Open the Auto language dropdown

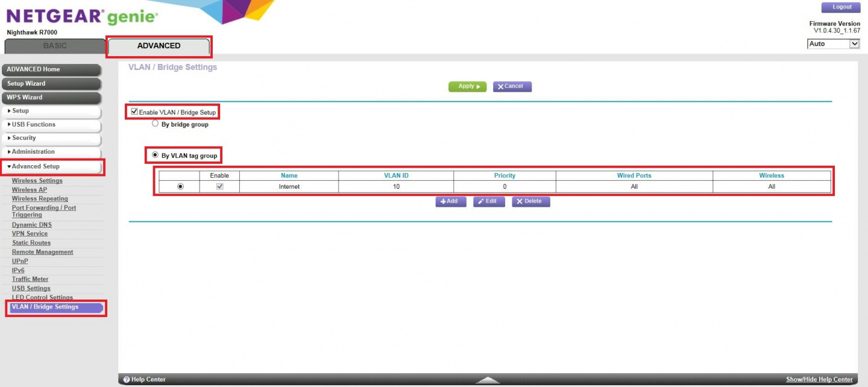[x=833, y=44]
